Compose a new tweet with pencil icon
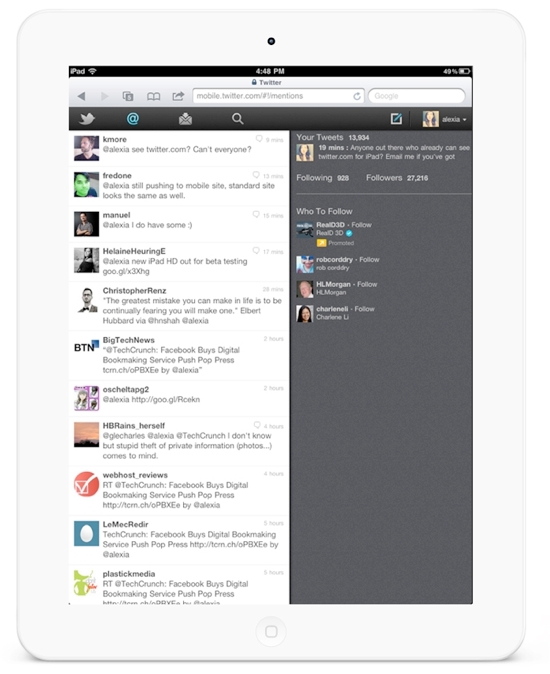Image resolution: width=550 pixels, height=674 pixels. tap(396, 119)
